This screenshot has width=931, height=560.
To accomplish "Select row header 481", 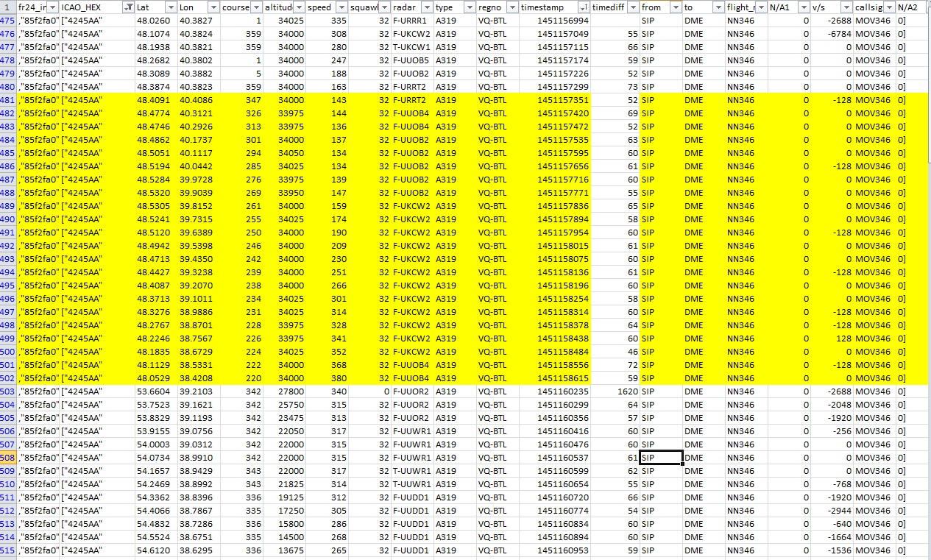I will 8,100.
